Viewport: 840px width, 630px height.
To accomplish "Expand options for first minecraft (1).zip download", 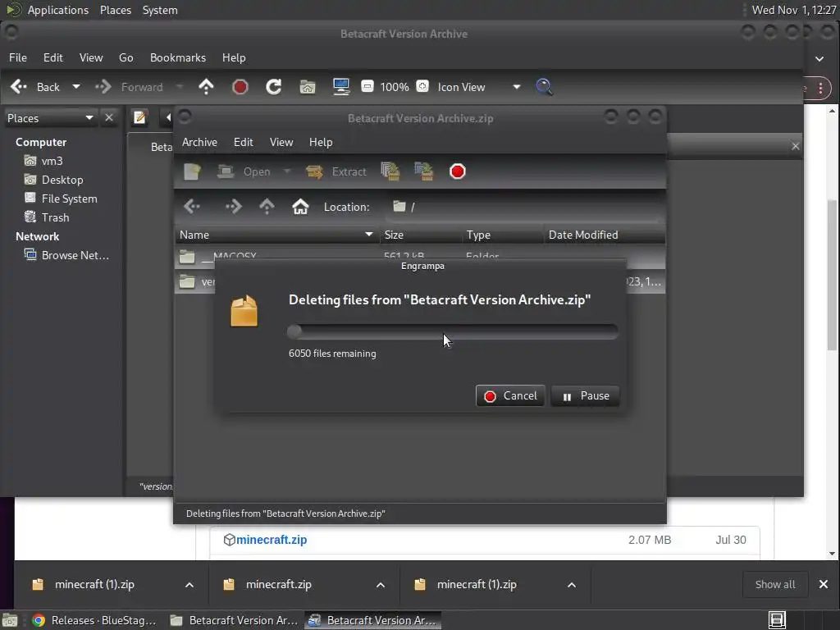I will point(189,584).
